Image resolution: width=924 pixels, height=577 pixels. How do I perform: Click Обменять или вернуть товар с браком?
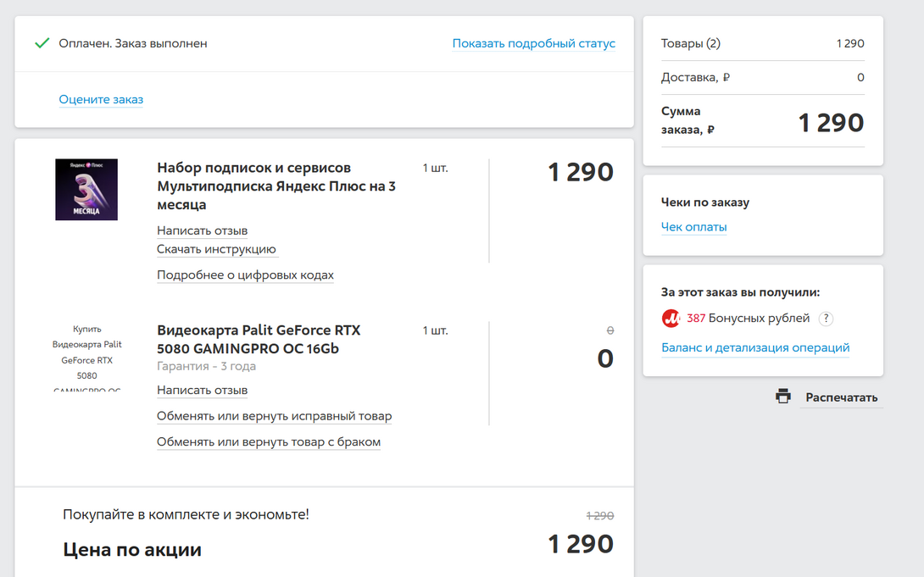point(269,442)
